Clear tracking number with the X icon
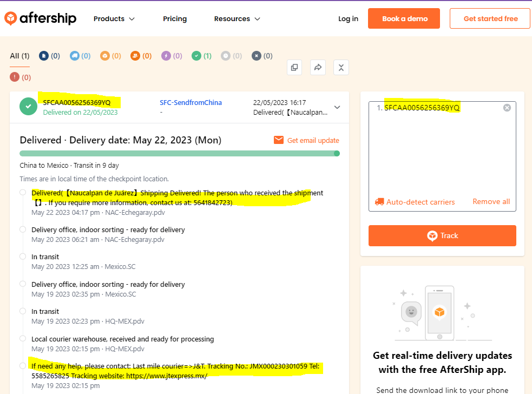The height and width of the screenshot is (394, 532). [507, 108]
